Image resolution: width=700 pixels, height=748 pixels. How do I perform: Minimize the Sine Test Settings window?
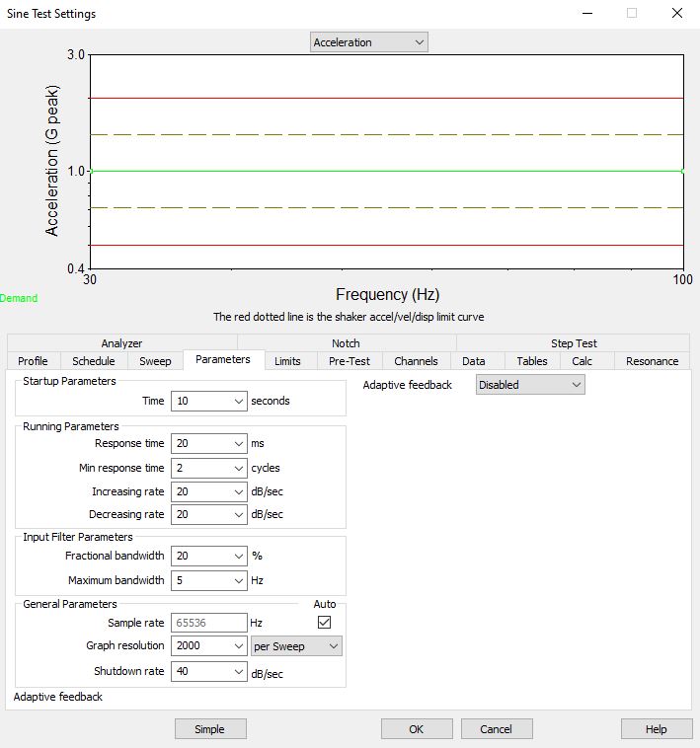coord(587,14)
